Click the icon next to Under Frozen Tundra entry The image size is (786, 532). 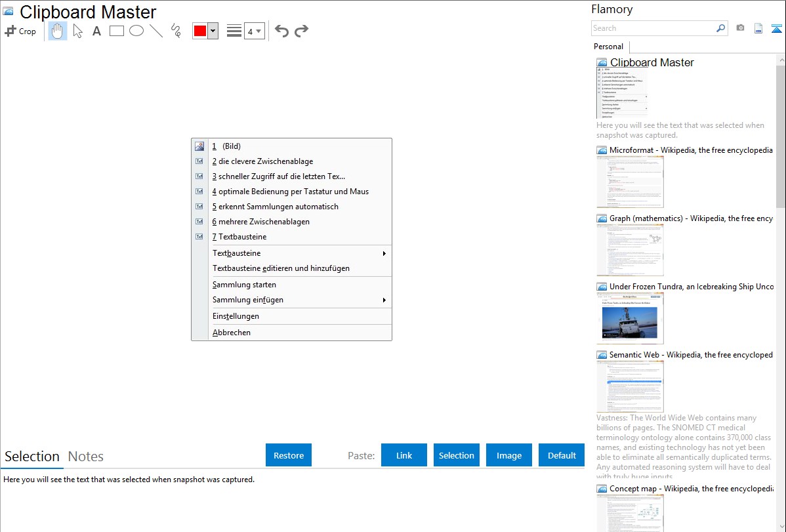click(x=602, y=287)
